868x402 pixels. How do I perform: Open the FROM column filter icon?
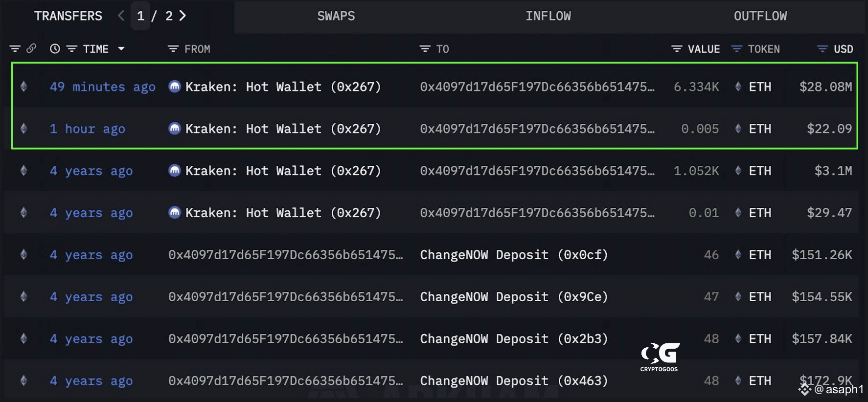173,49
